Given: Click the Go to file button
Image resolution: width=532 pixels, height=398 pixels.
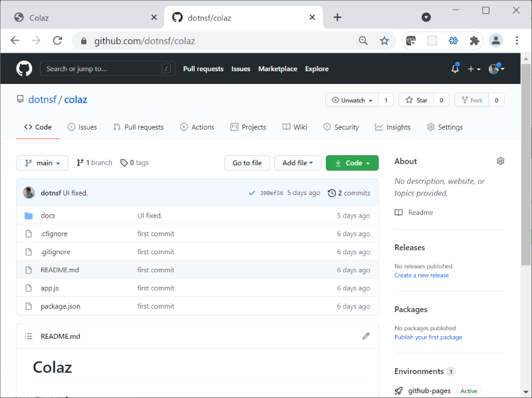Looking at the screenshot, I should 247,162.
